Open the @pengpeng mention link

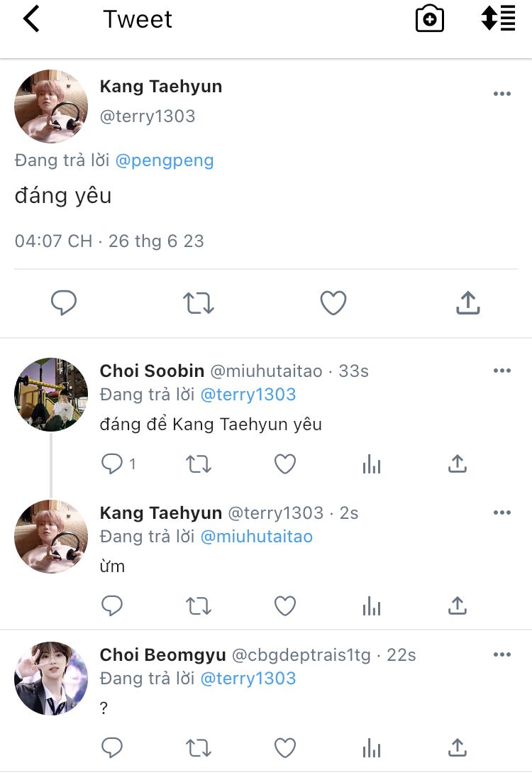pyautogui.click(x=164, y=160)
